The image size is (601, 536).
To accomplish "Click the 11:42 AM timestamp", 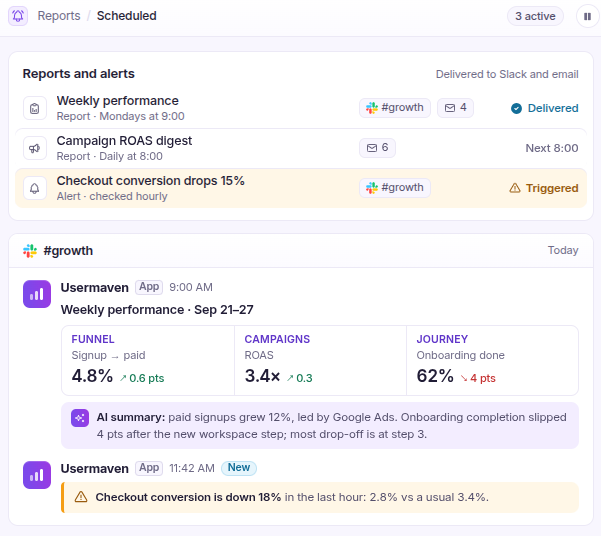I will (x=192, y=468).
